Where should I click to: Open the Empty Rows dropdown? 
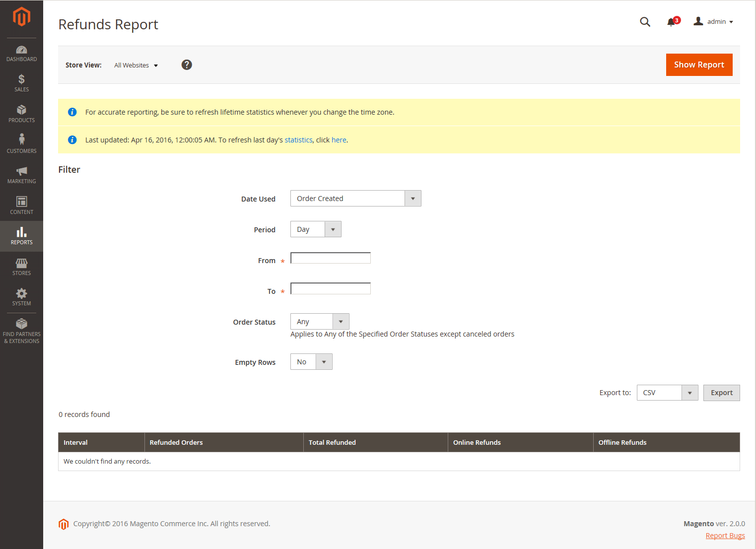point(311,362)
